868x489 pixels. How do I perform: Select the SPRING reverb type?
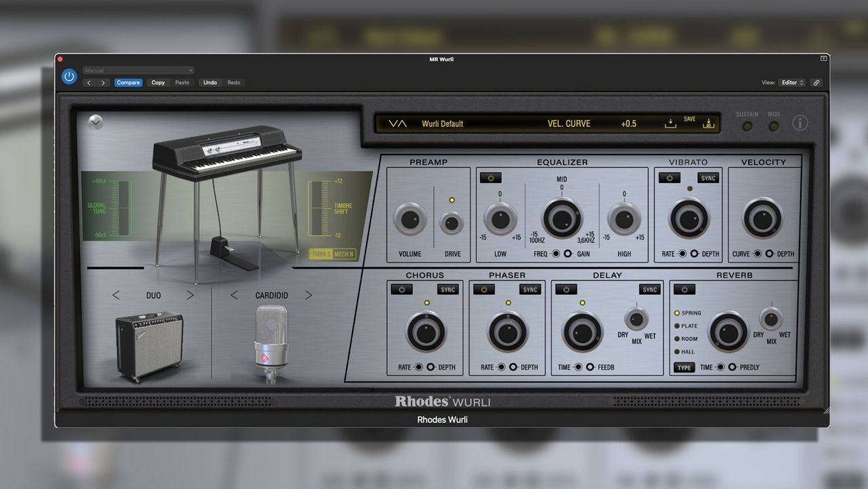tap(688, 313)
